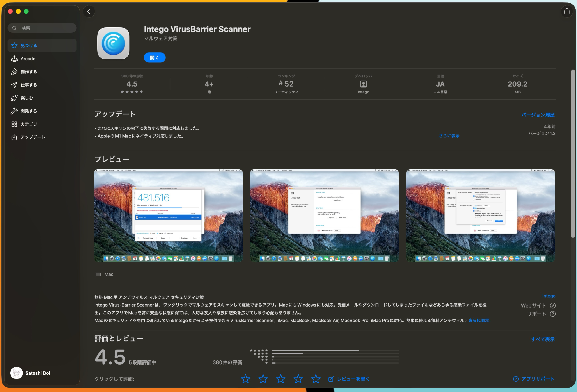Click すべて表示 to see all reviews
577x392 pixels.
point(543,339)
